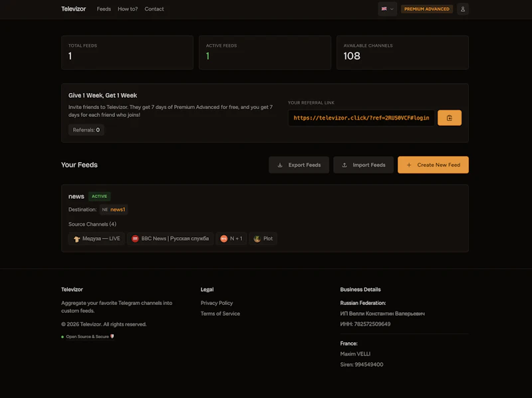Click the Business Details heading
The height and width of the screenshot is (398, 532).
click(360, 290)
